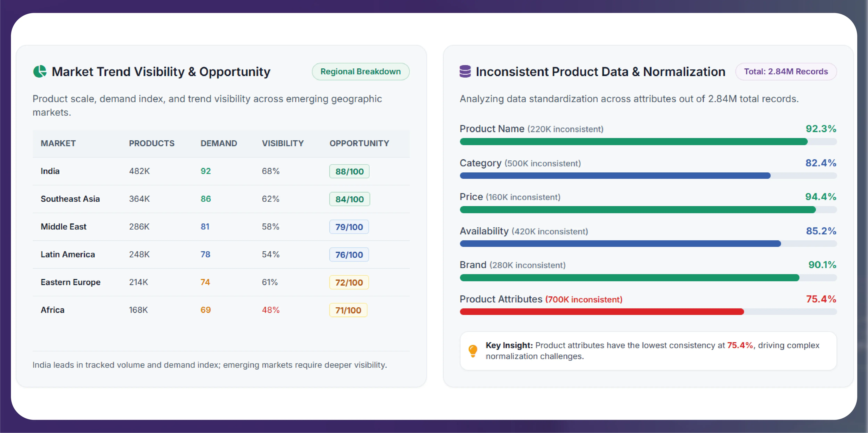The width and height of the screenshot is (868, 433).
Task: Click Middle East's 79/100 opportunity badge
Action: (x=349, y=227)
